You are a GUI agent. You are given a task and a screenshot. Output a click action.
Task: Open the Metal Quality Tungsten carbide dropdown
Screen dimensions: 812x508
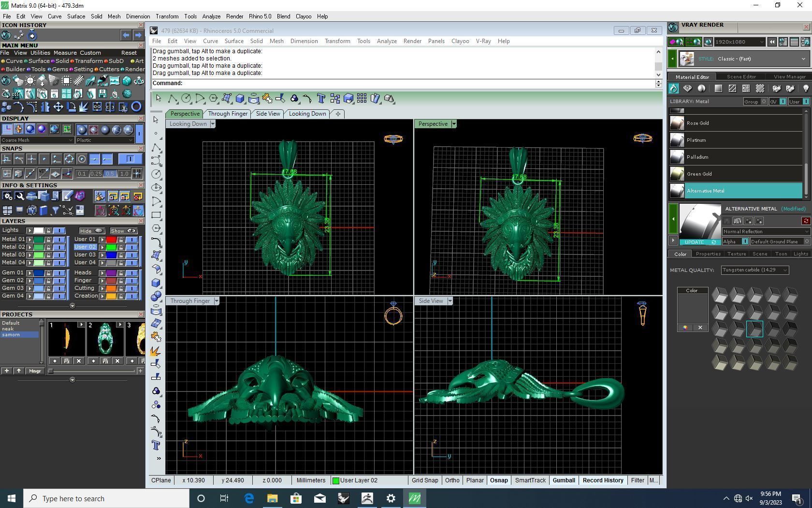[x=754, y=270]
